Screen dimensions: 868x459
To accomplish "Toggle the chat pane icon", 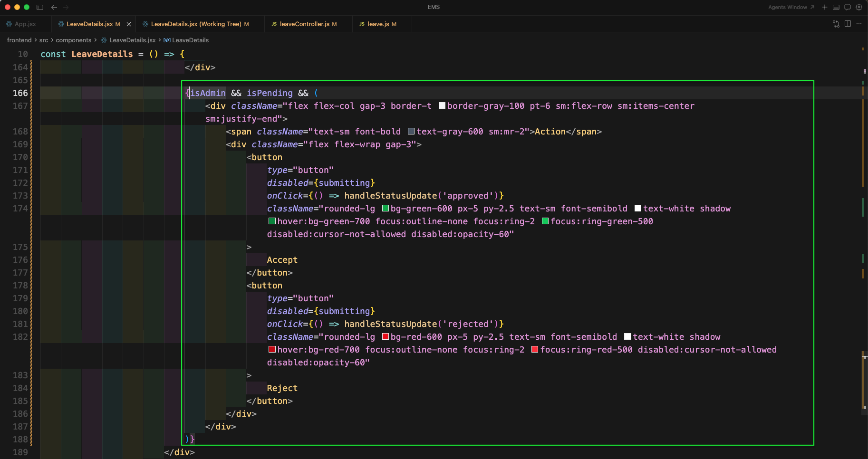I will (x=848, y=7).
